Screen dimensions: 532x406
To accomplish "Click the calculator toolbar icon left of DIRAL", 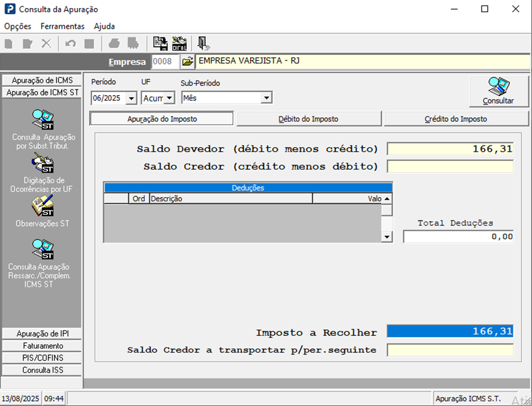I will pos(160,44).
